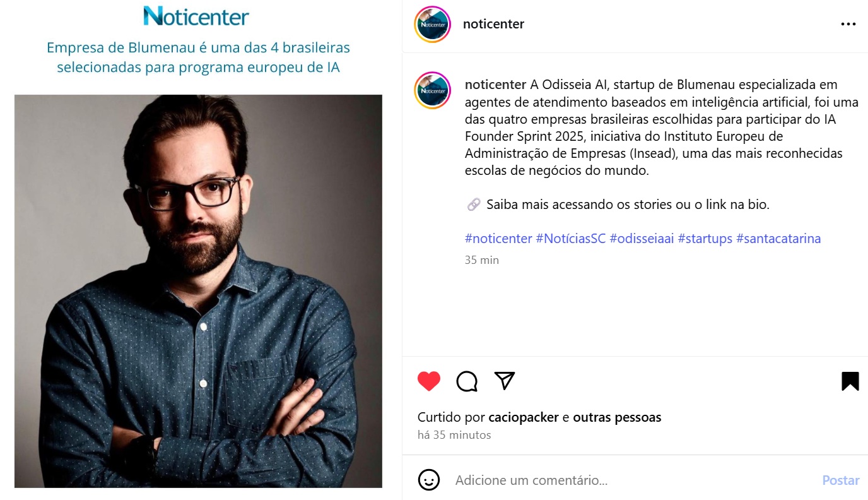Show the list of outras pessoas likes
The width and height of the screenshot is (868, 500).
617,417
